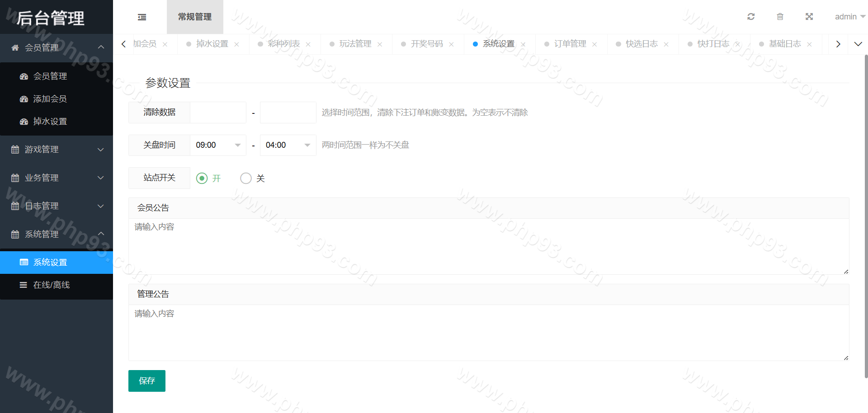This screenshot has width=868, height=413.
Task: Click the 会员公告 content text area
Action: [488, 246]
